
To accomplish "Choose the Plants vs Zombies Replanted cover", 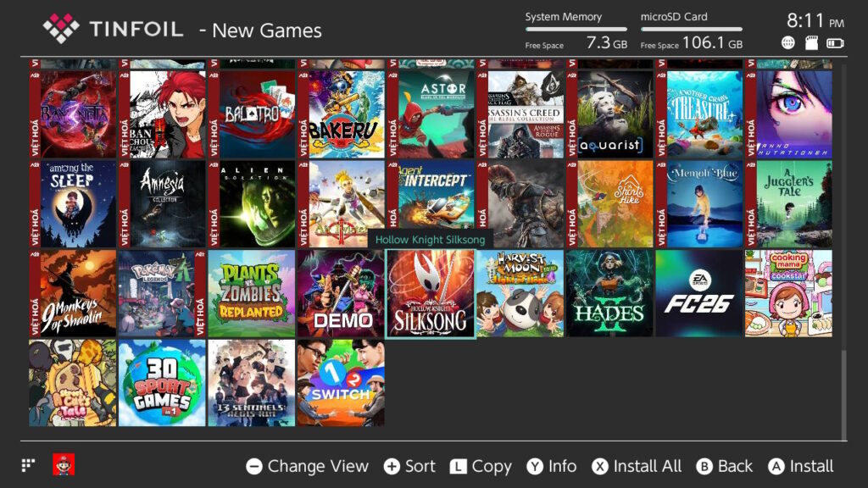I will pyautogui.click(x=251, y=293).
